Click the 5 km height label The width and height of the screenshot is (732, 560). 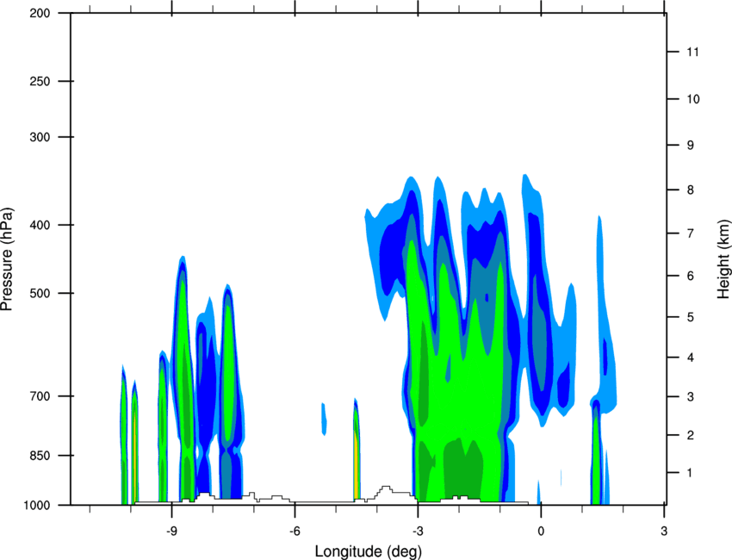click(x=691, y=317)
